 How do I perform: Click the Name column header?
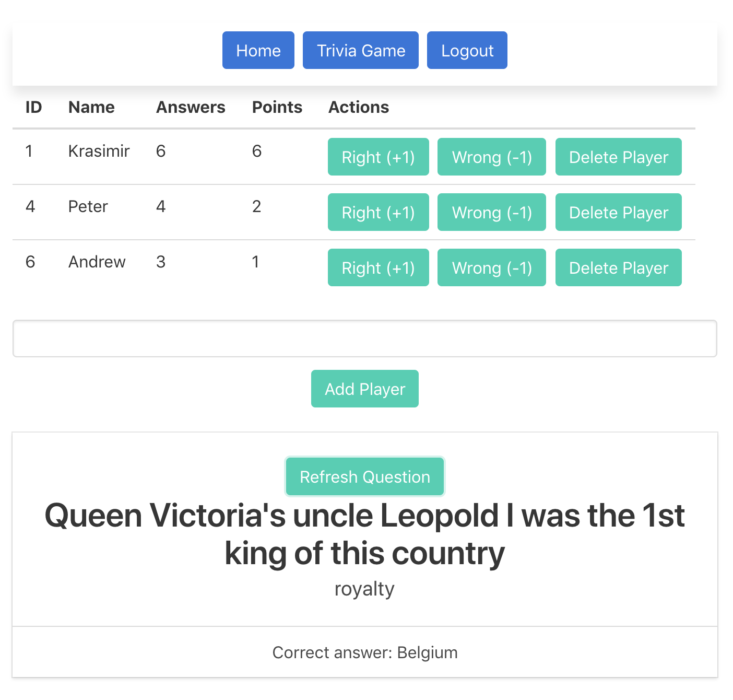pos(91,107)
